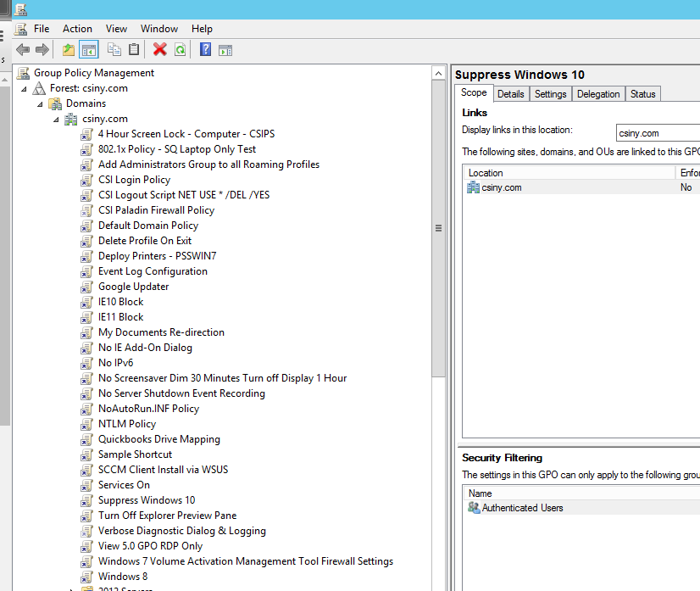Click the red Delete X icon

[159, 49]
